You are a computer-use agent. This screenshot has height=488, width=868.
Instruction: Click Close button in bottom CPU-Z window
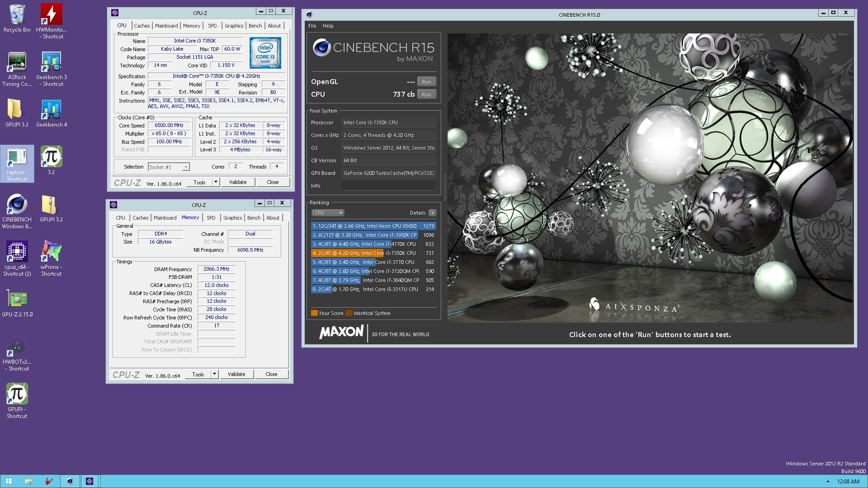click(271, 374)
